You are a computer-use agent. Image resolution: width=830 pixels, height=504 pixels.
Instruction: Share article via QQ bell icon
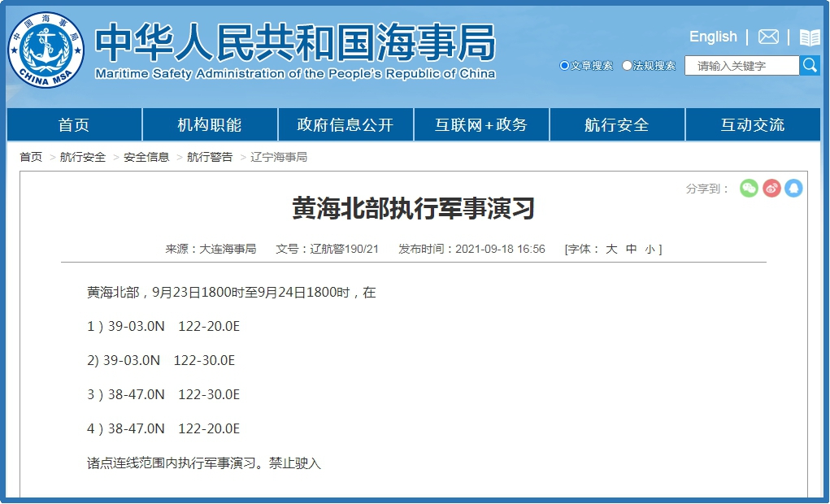coord(793,189)
